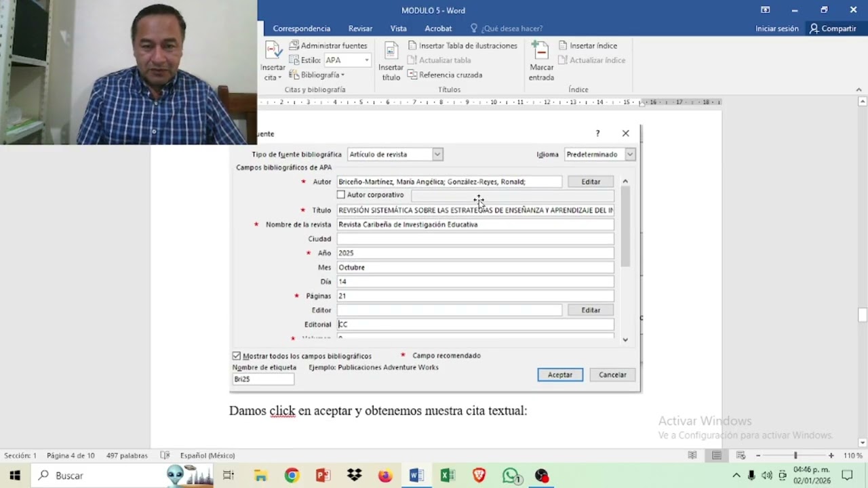The image size is (868, 488).
Task: Click Iniciar sesión
Action: (777, 28)
